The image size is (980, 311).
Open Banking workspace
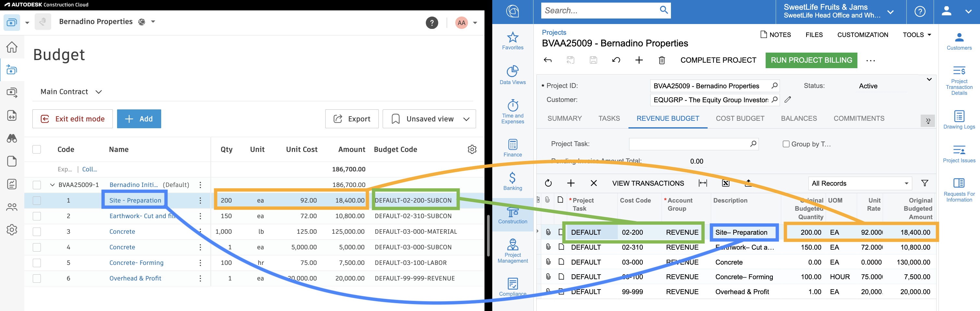(512, 181)
